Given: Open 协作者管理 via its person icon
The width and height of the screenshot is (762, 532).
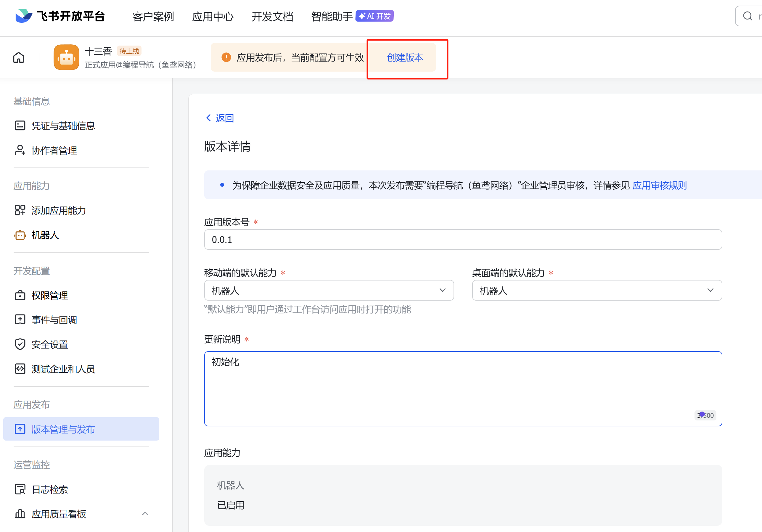Looking at the screenshot, I should point(20,150).
